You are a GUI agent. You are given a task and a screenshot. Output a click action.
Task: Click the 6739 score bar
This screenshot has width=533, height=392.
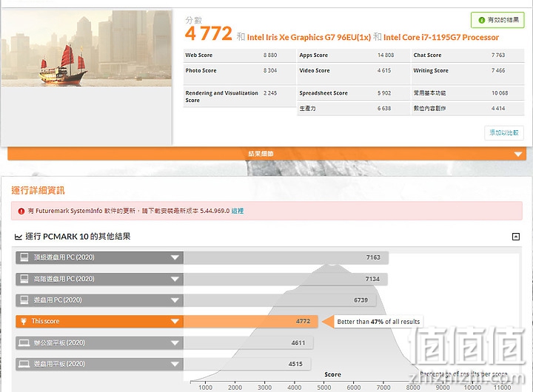[x=280, y=300]
